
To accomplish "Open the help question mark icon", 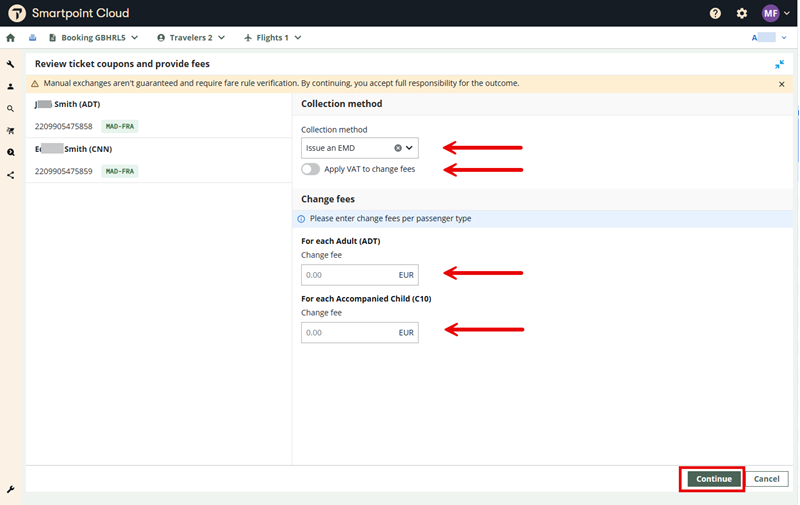I will click(715, 14).
